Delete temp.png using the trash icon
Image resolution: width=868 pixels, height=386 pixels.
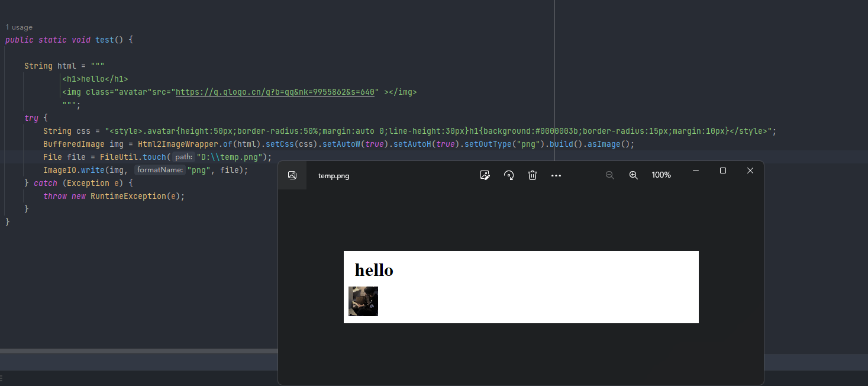point(533,175)
